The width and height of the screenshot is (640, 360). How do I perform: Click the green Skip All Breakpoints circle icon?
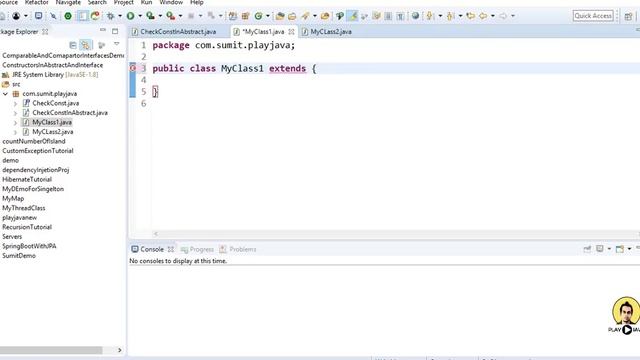tap(68, 16)
